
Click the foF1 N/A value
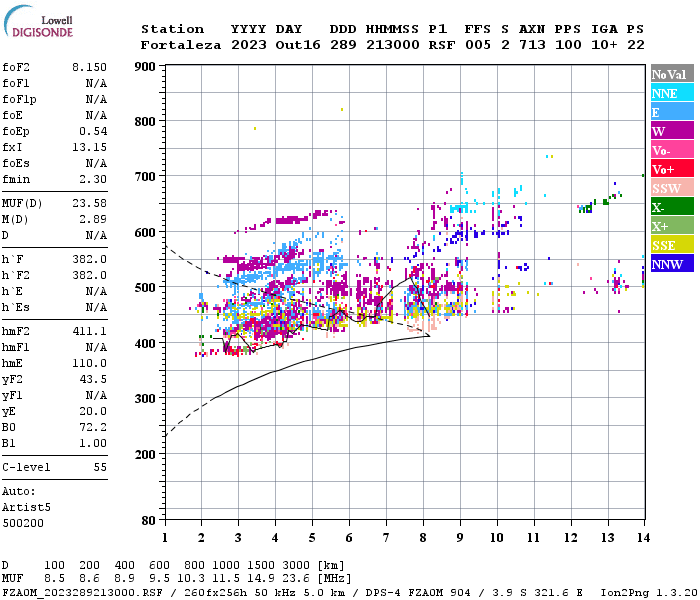tap(96, 83)
